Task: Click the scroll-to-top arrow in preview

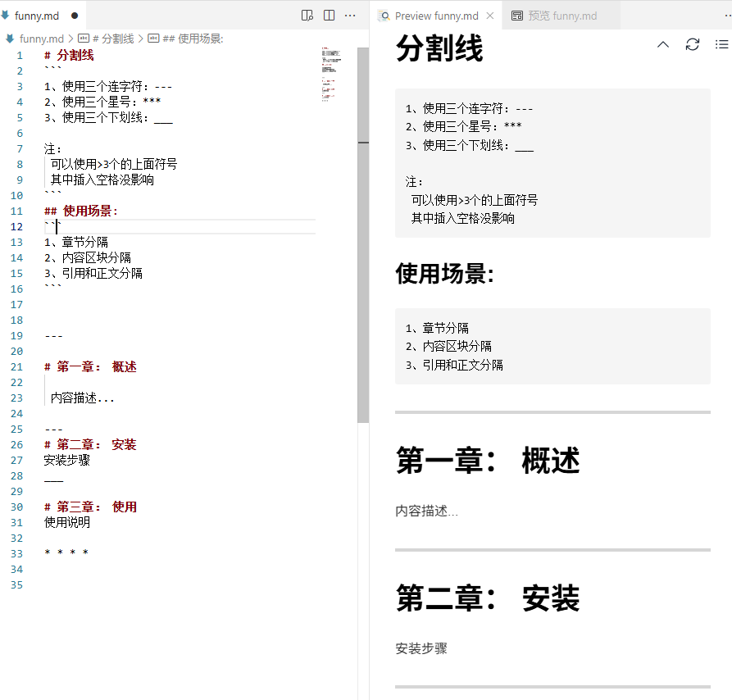Action: click(663, 44)
